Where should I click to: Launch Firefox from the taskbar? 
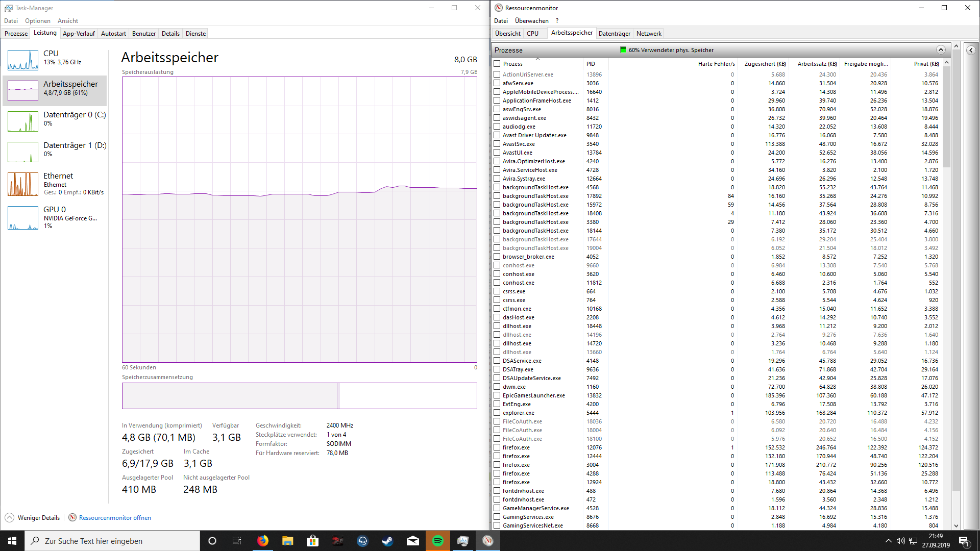263,541
